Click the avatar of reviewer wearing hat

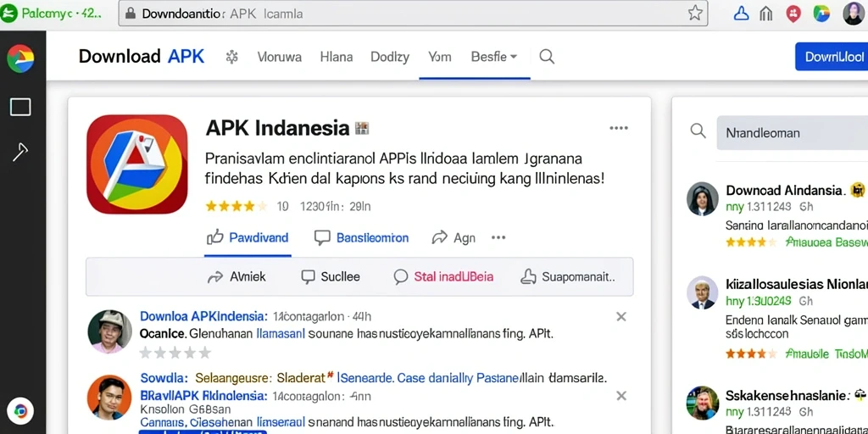(109, 331)
